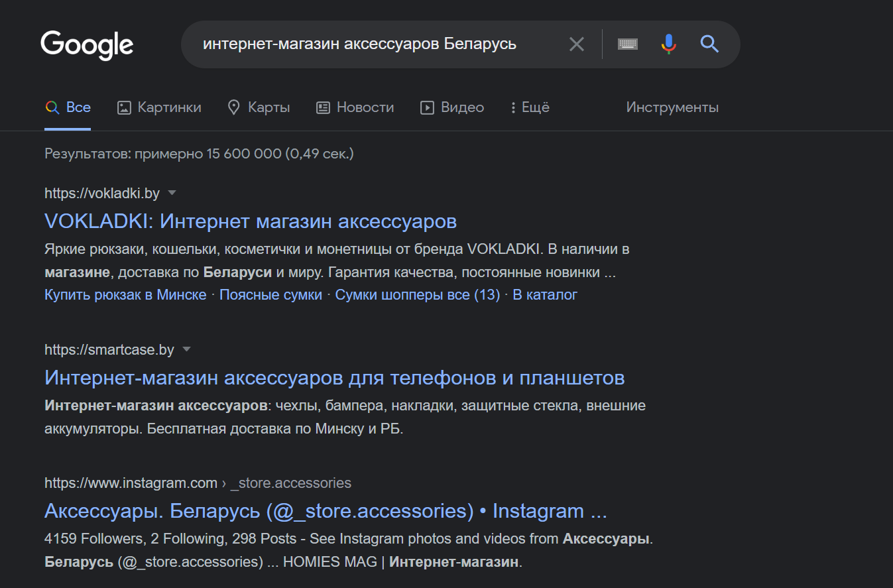Click snippet starting Яркие рюкзаки, кошельки
The width and height of the screenshot is (893, 588).
pos(337,261)
